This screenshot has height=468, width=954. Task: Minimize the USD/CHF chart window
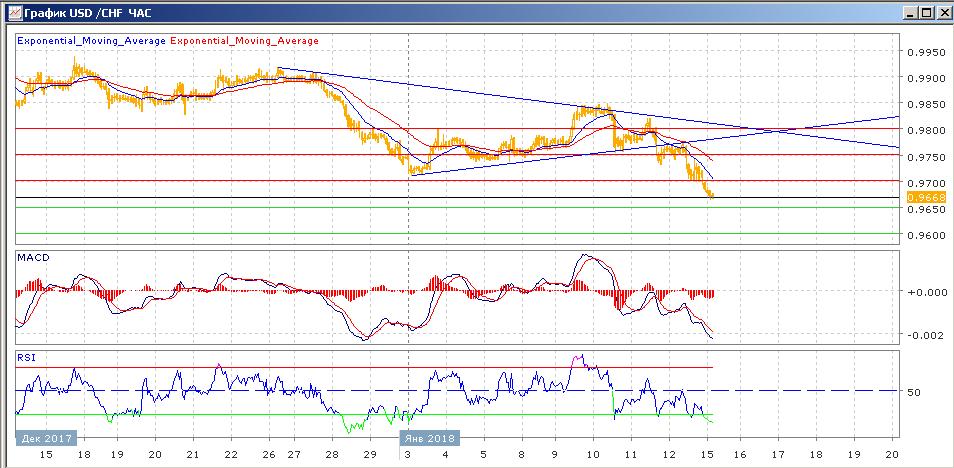tap(908, 13)
